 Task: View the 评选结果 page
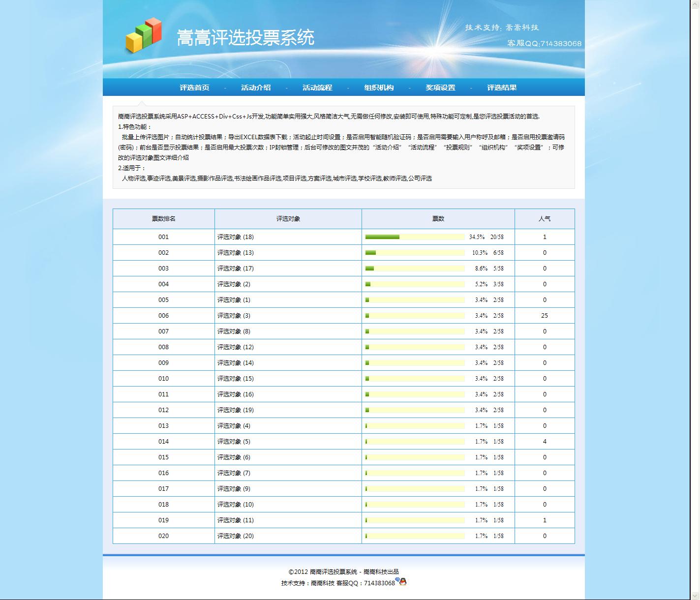[502, 88]
